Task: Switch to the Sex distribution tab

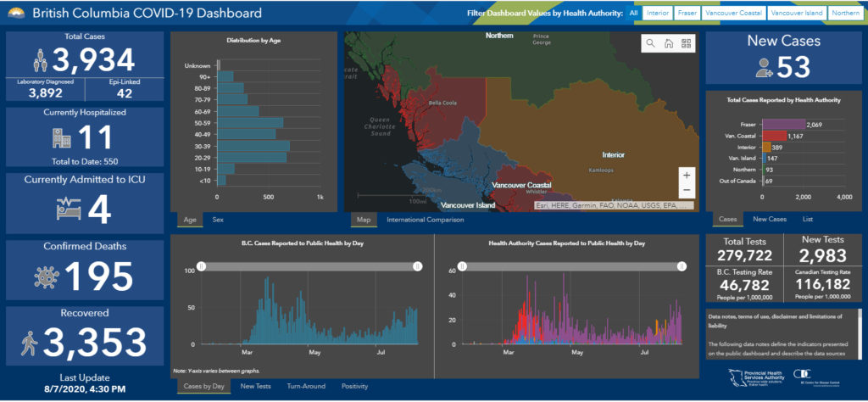Action: (218, 220)
